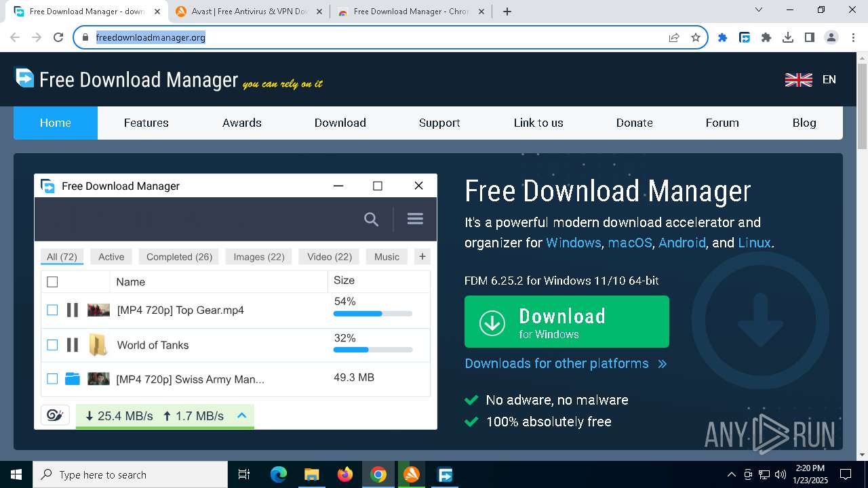
Task: Open the Awards menu item
Action: tap(242, 123)
